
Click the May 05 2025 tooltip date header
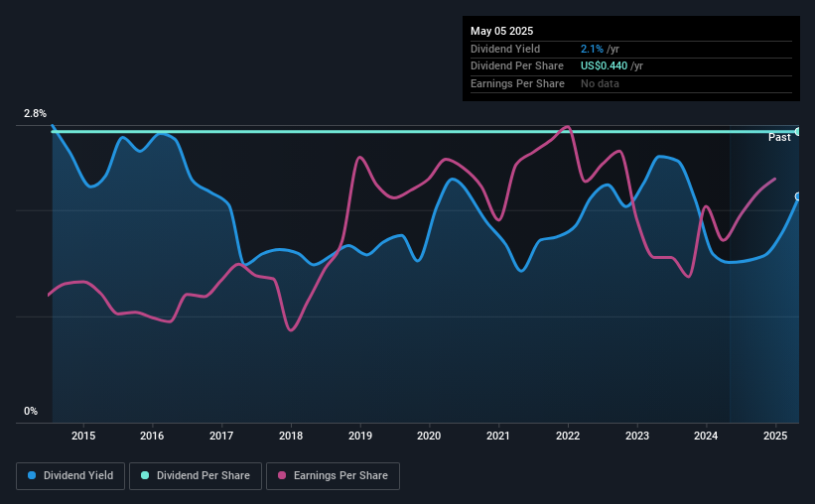click(501, 31)
